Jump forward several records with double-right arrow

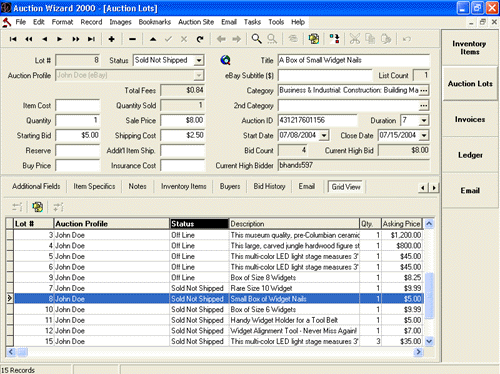click(76, 39)
